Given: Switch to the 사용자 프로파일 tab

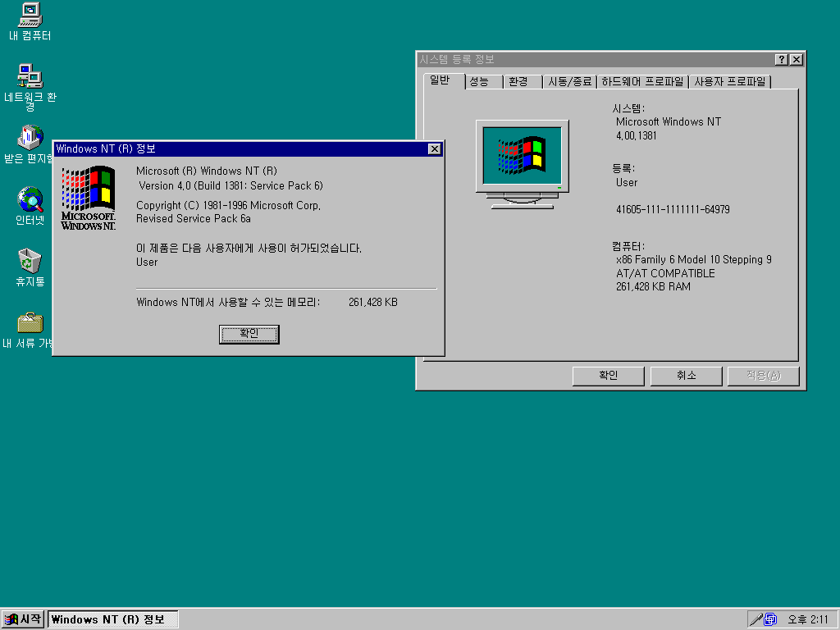Looking at the screenshot, I should [x=730, y=81].
